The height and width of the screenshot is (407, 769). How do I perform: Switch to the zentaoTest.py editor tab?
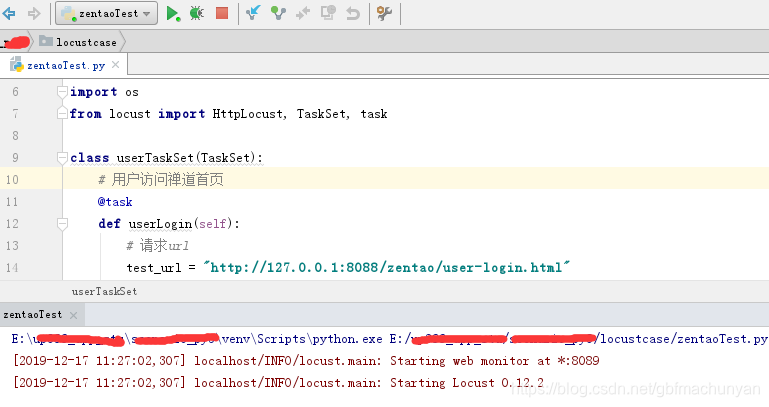click(x=66, y=65)
